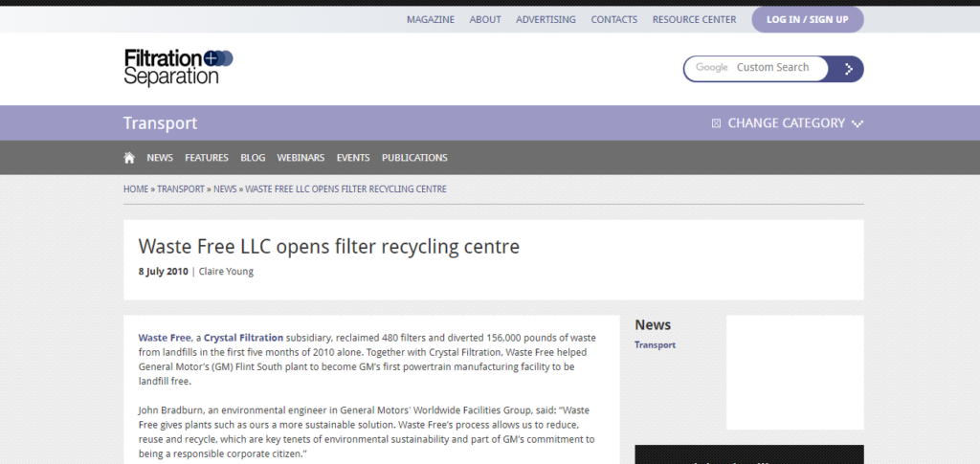Select Webinars in the navigation bar
This screenshot has height=464, width=980.
[301, 158]
